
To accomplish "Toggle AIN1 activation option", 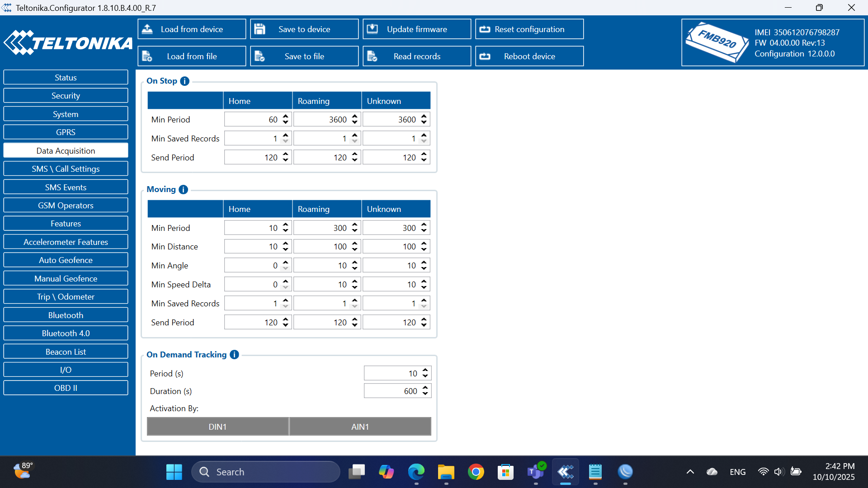I will 360,427.
